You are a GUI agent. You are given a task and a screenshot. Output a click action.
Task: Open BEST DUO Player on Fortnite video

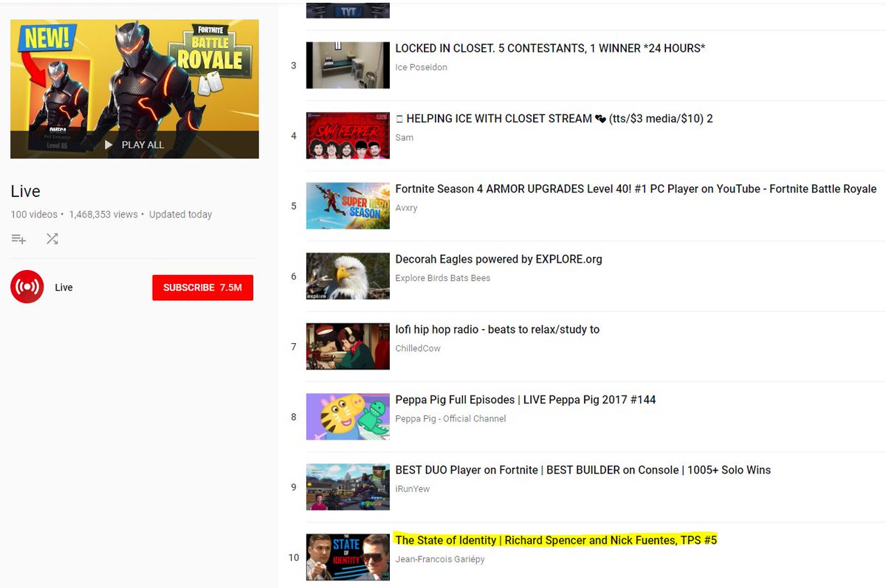583,470
